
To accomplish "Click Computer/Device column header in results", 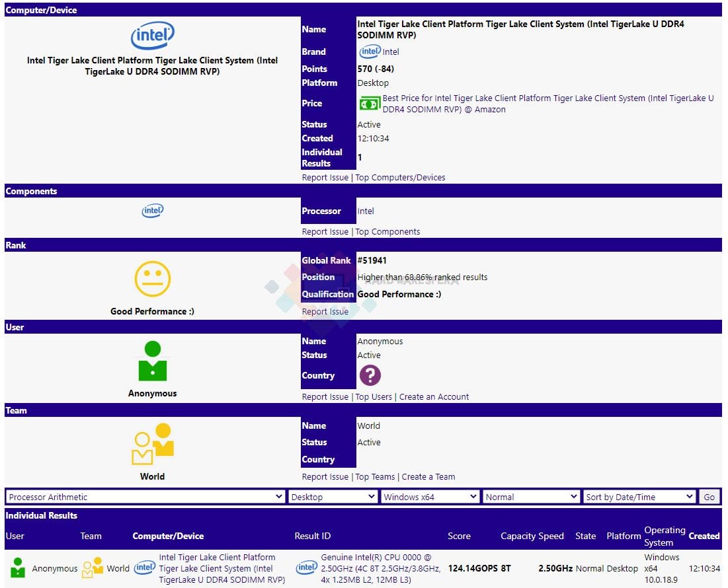I will click(168, 536).
